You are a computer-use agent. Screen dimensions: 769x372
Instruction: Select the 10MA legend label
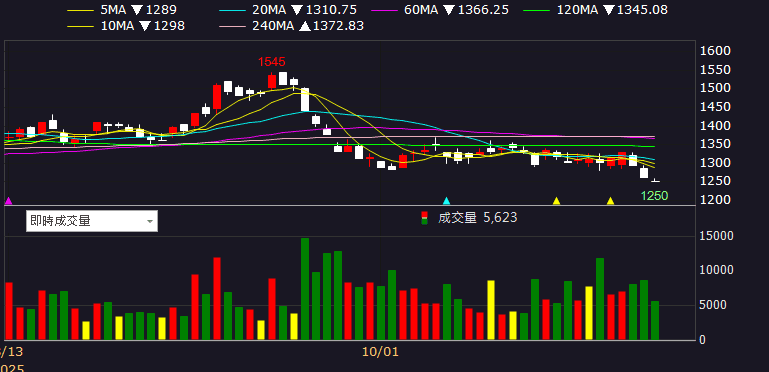117,26
